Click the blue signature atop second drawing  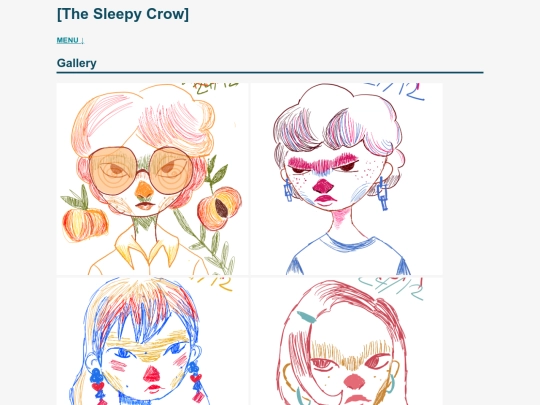click(394, 90)
